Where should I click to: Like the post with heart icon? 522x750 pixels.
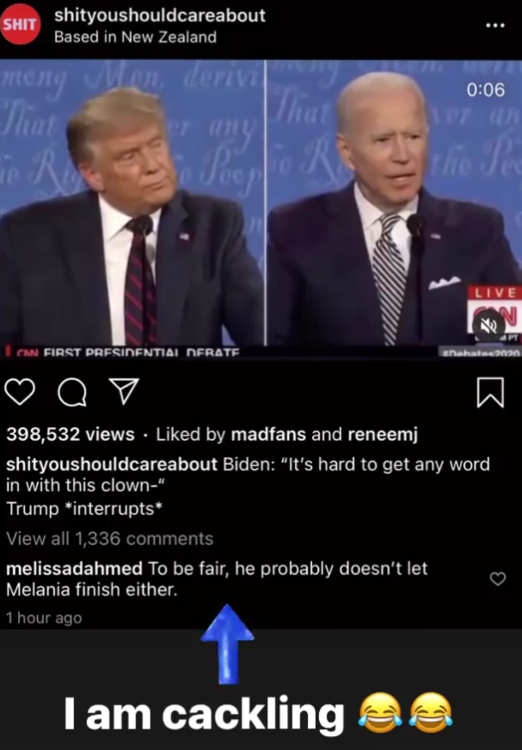[x=20, y=392]
